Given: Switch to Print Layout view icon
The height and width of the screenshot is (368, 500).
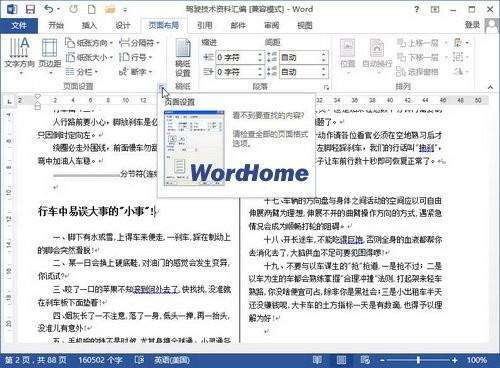Looking at the screenshot, I should coord(341,360).
